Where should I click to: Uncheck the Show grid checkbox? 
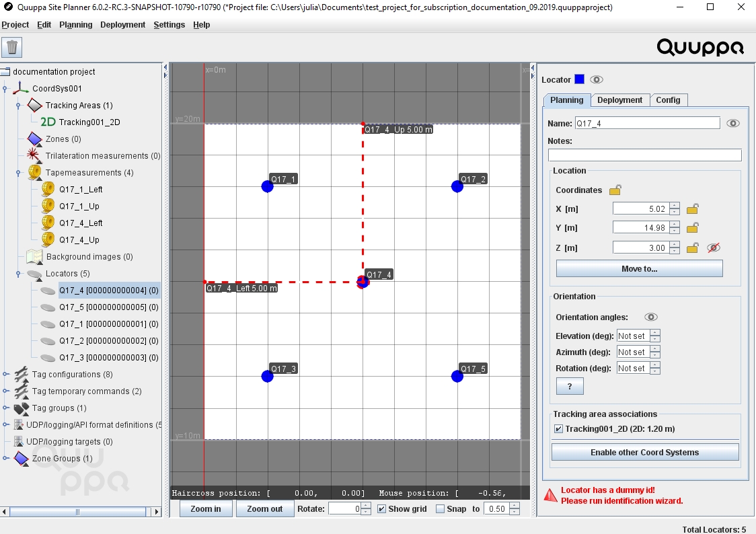[x=381, y=509]
